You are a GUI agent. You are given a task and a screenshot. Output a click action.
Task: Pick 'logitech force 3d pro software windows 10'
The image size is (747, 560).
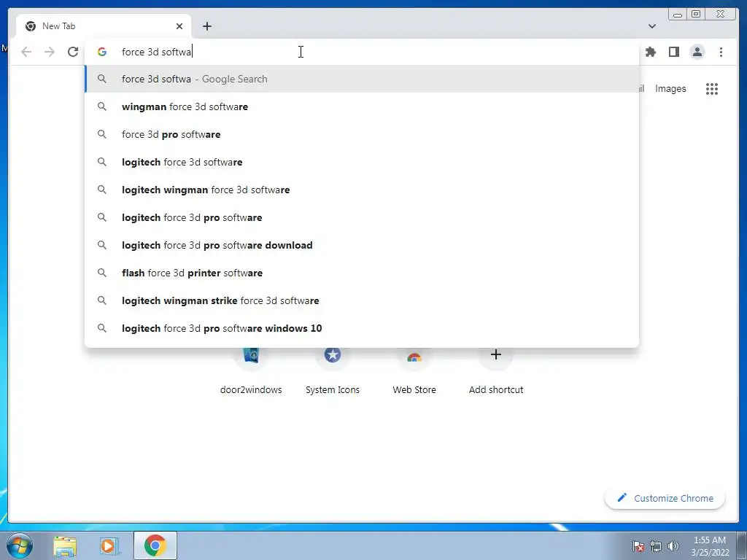coord(362,328)
